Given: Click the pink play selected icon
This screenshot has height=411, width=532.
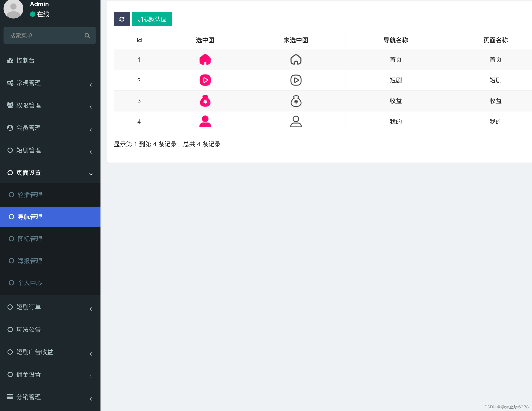Looking at the screenshot, I should pyautogui.click(x=205, y=80).
